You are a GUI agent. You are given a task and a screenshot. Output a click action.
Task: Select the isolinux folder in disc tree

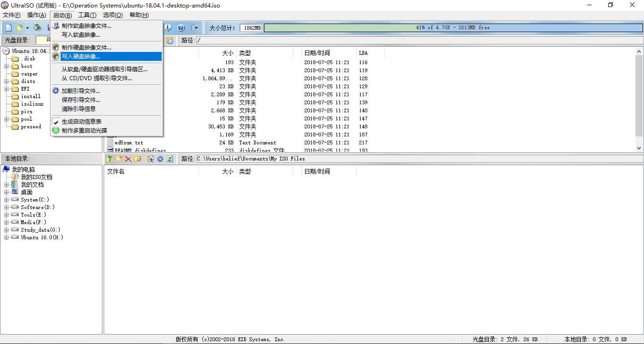click(32, 104)
